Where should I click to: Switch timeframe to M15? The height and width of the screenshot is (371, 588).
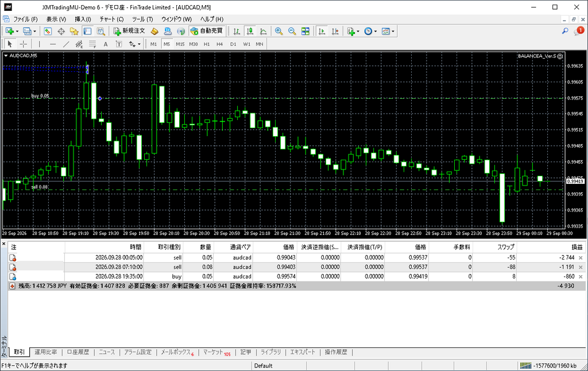click(x=180, y=44)
